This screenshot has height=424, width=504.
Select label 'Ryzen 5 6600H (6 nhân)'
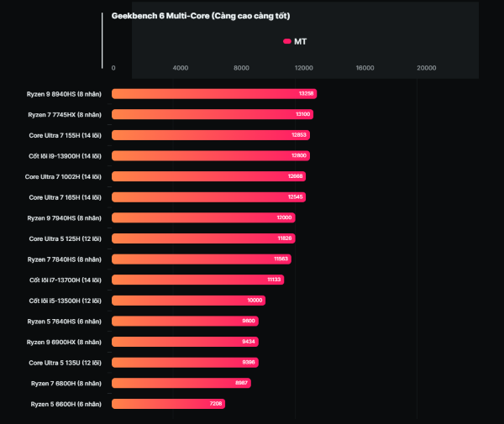[66, 404]
